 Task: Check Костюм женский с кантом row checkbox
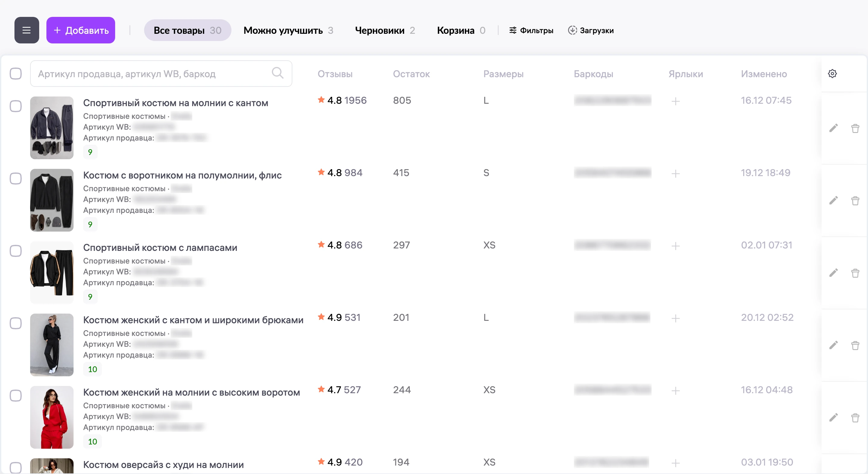click(15, 323)
